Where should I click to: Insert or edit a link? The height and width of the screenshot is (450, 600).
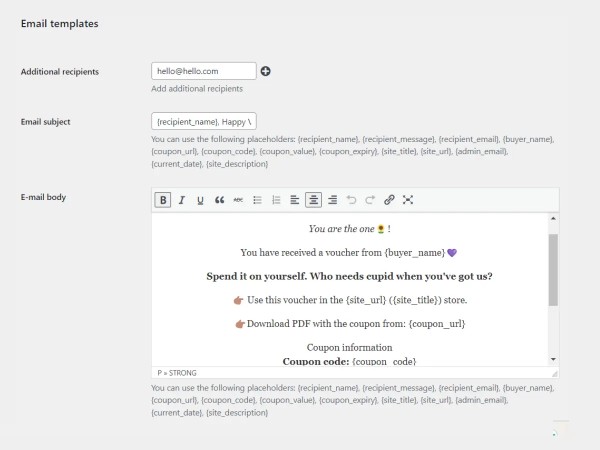389,200
